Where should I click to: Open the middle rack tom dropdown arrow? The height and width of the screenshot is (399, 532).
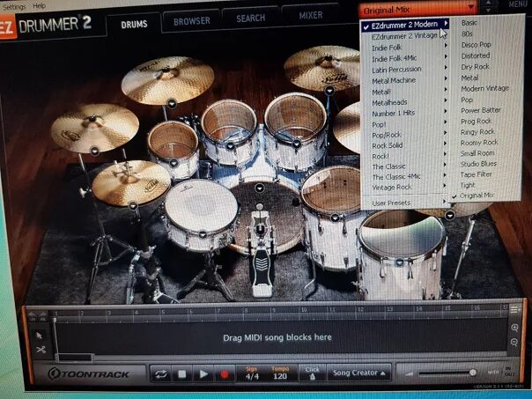coord(231,146)
